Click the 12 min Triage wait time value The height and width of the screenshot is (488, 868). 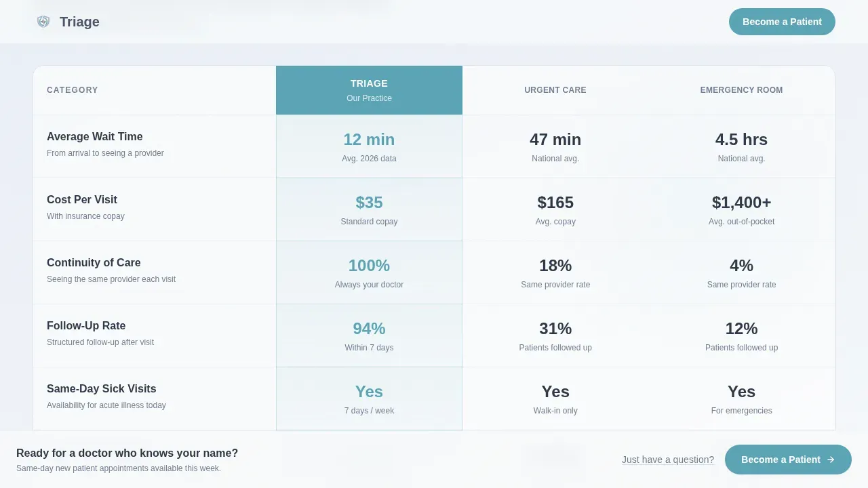369,140
